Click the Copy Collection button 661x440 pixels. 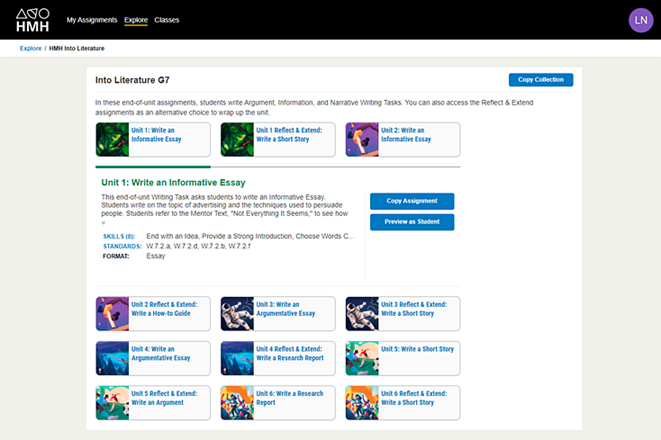[x=541, y=80]
